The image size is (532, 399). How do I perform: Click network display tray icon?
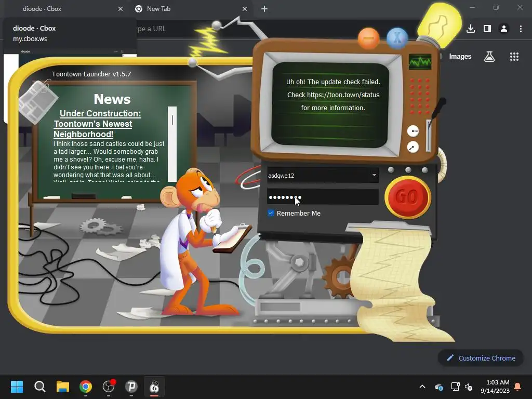click(x=455, y=387)
